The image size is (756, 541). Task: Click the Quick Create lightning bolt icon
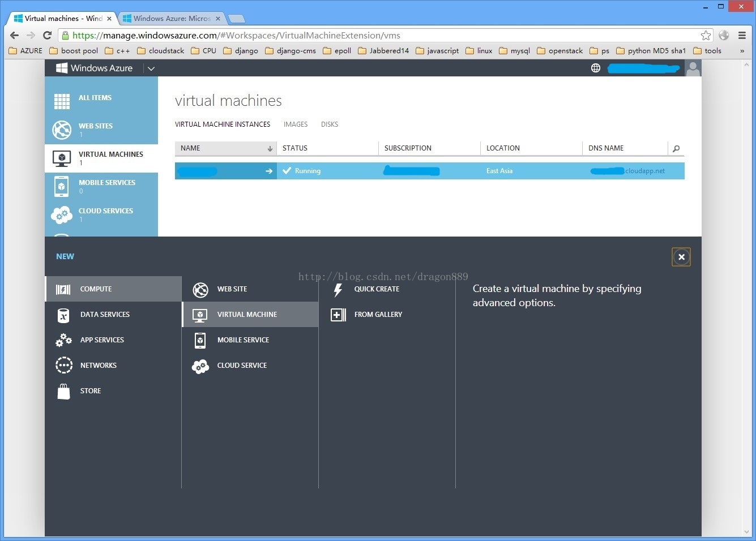pos(338,290)
